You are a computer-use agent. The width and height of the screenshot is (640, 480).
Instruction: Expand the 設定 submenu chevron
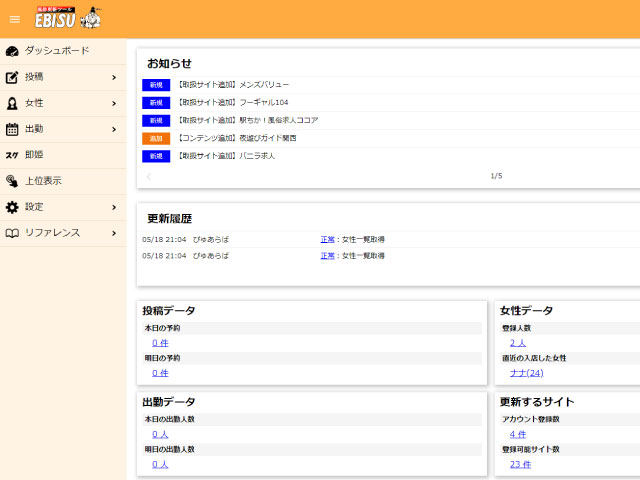pyautogui.click(x=114, y=207)
